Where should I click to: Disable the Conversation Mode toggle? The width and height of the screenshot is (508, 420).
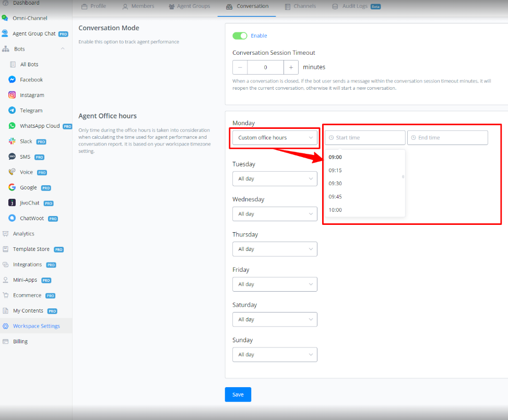point(240,36)
